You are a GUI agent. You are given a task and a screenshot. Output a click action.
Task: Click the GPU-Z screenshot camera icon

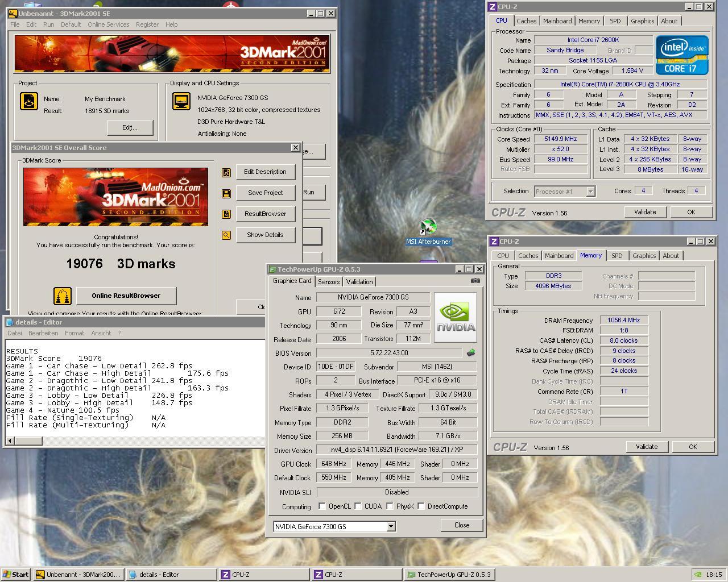tap(475, 281)
